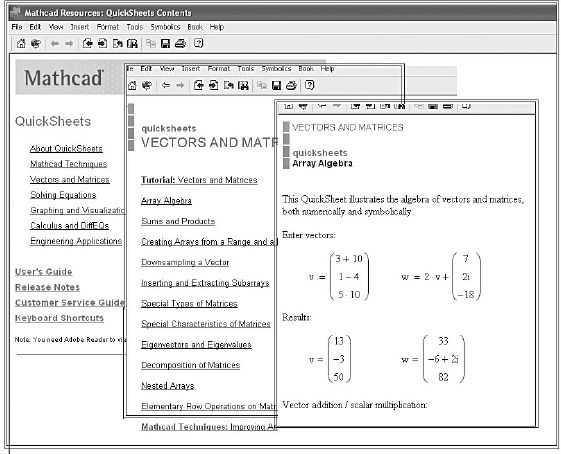The image size is (561, 454).
Task: Open Insert menu in main window
Action: (80, 27)
